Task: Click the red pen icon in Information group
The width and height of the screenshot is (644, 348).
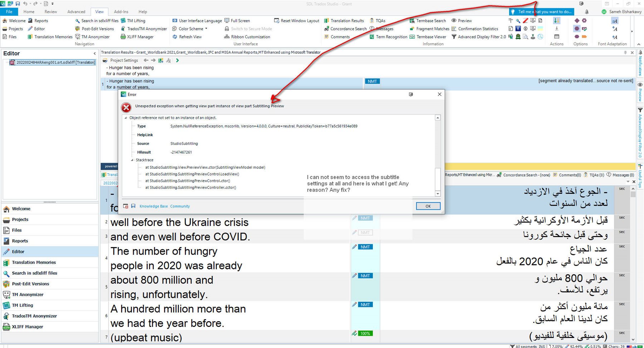Action: point(525,21)
